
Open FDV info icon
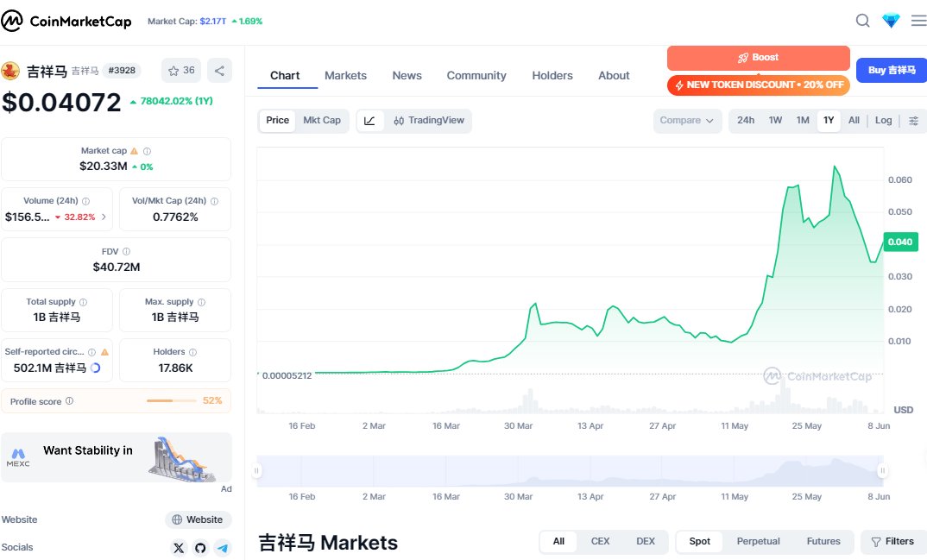[x=126, y=251]
